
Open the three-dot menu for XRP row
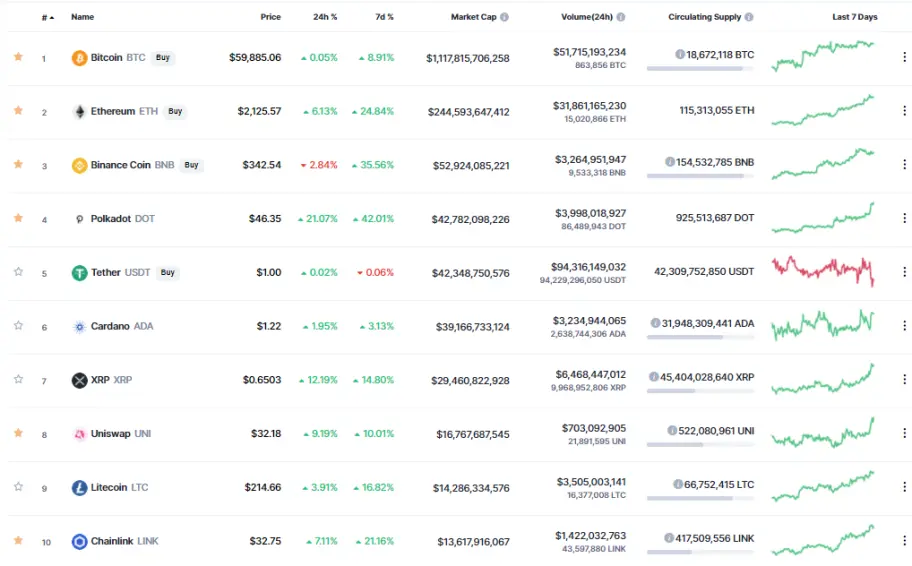click(904, 379)
